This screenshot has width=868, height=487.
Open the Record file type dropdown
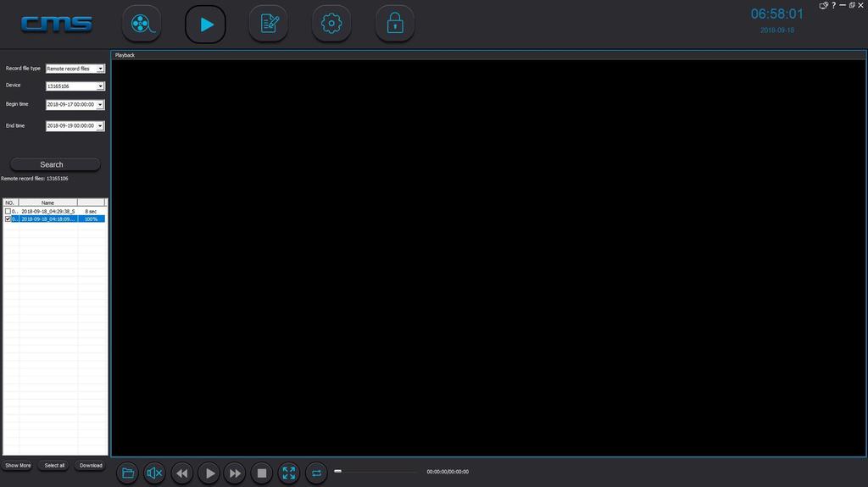(x=100, y=69)
